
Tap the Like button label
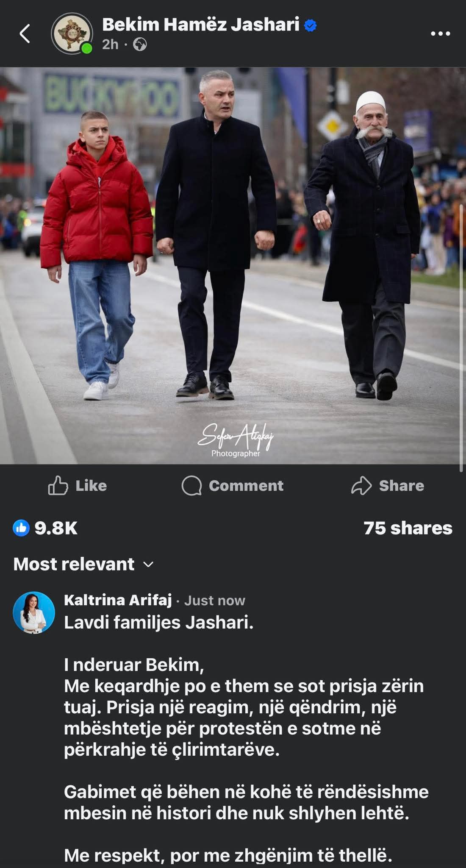click(91, 486)
